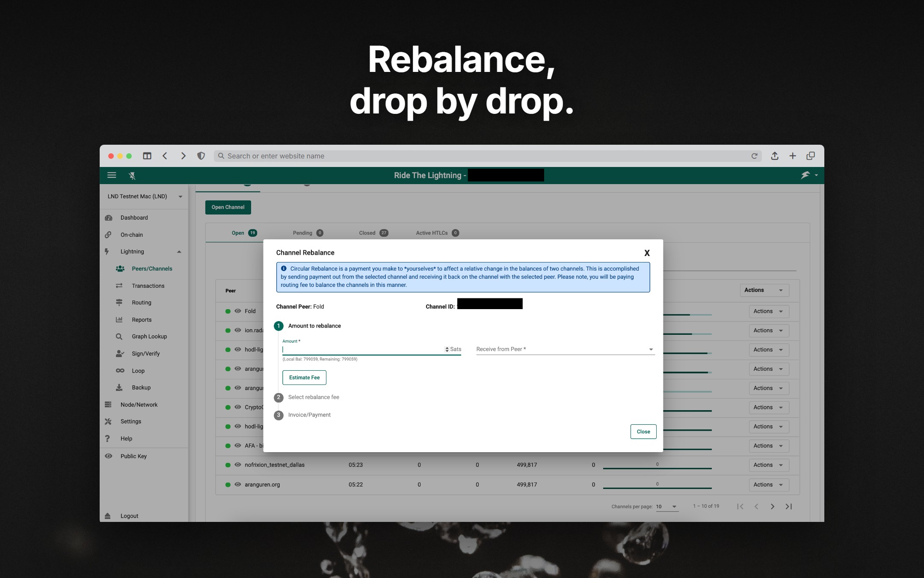Click the Estimate Fee button

pos(304,378)
